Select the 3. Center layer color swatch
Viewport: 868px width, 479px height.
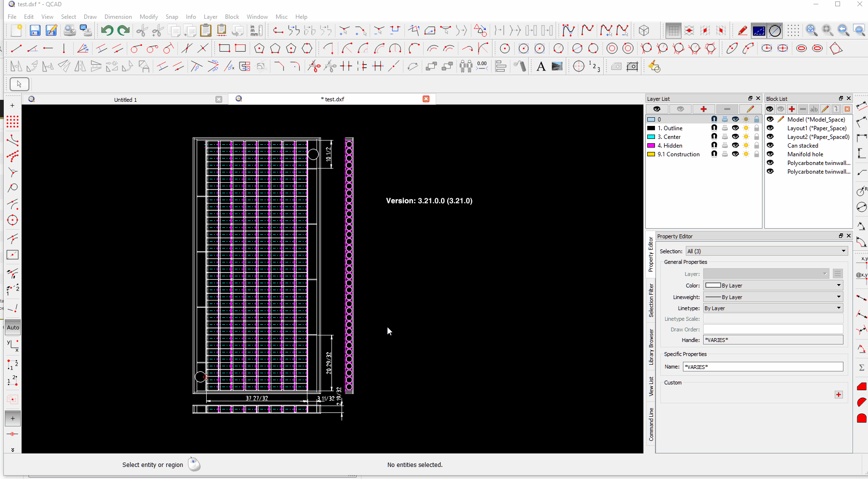click(651, 137)
